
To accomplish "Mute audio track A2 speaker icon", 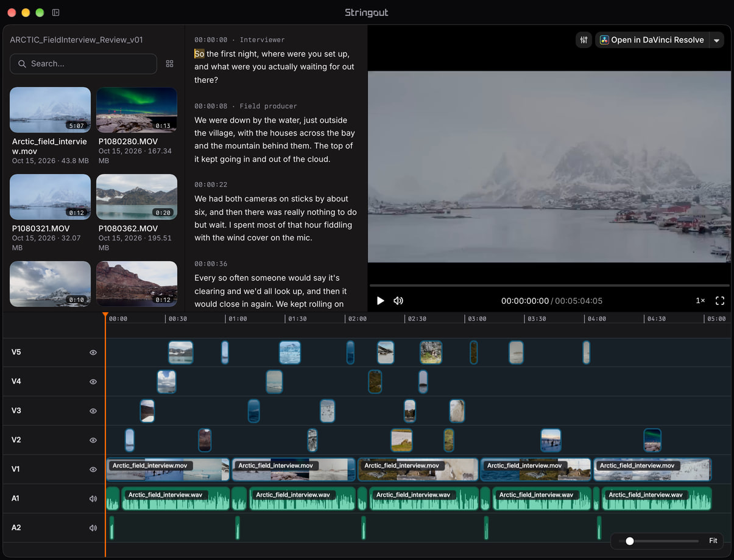I will pos(93,528).
